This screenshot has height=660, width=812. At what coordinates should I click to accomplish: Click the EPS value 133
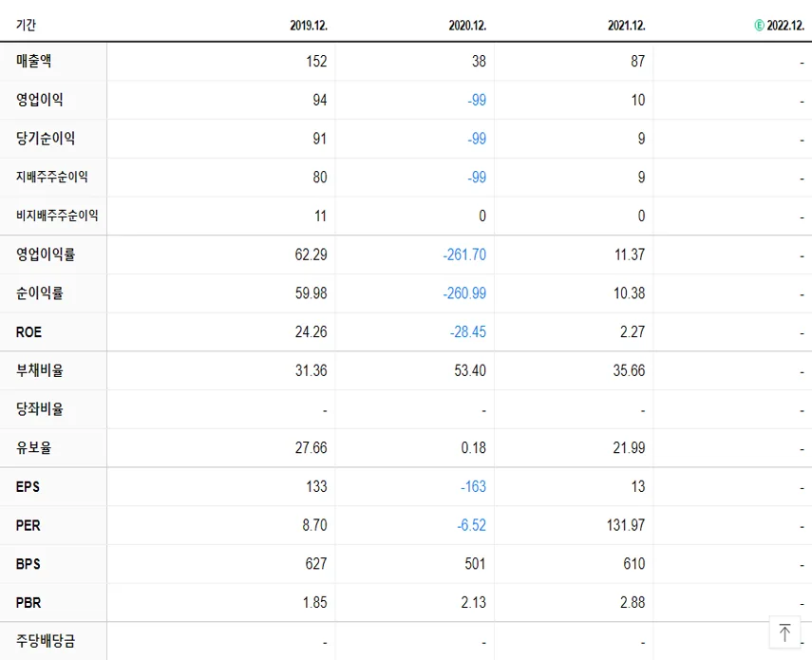316,486
